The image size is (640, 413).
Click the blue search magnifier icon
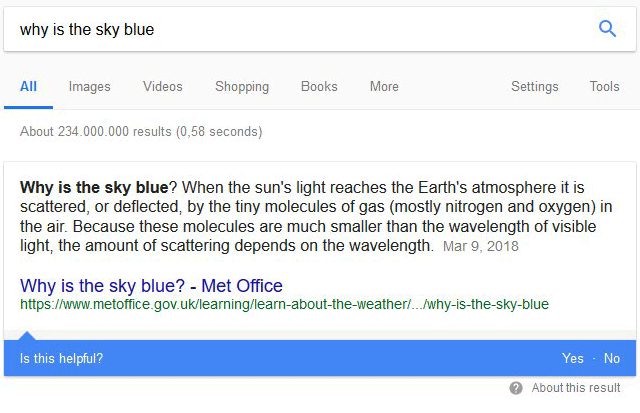607,29
